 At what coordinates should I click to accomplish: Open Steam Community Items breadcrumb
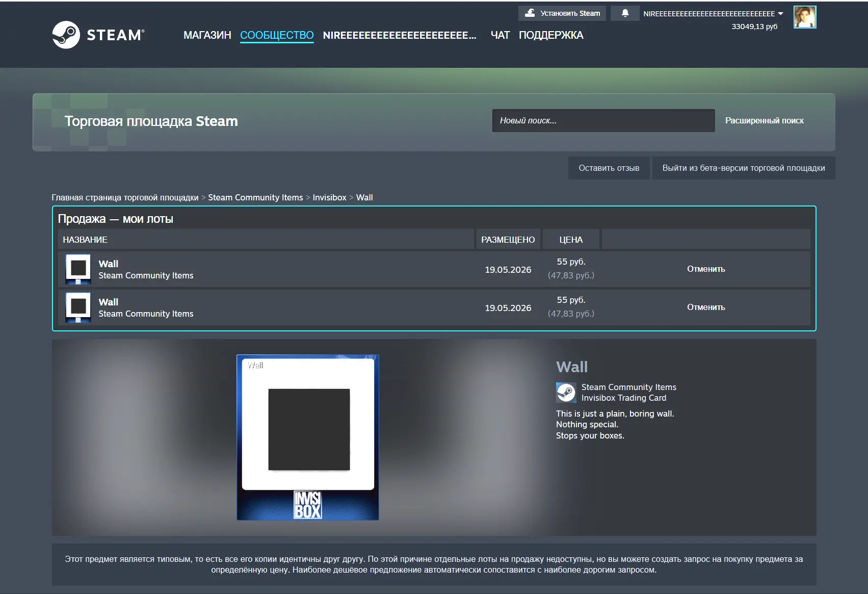click(x=255, y=197)
